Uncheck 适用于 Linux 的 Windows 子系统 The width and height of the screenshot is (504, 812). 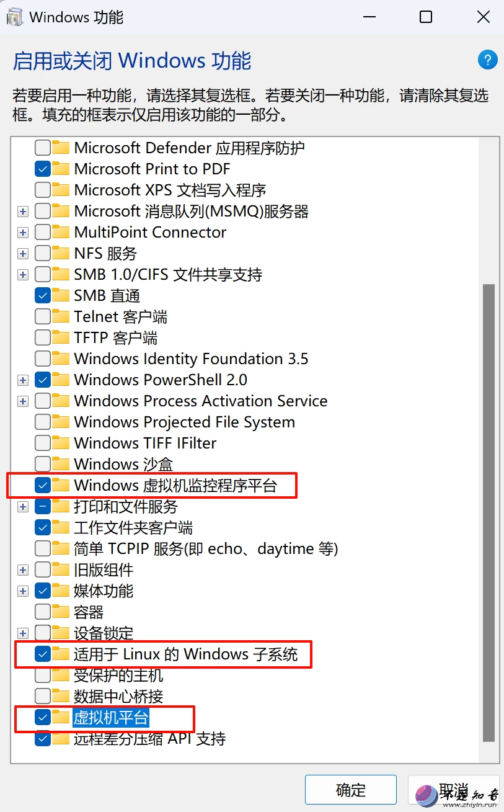43,654
